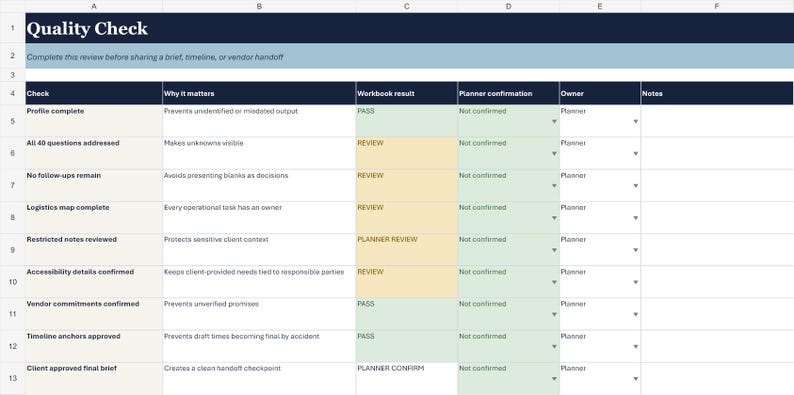Open Planner confirmation dropdown for No follow-ups remain
794x395 pixels.
click(554, 186)
